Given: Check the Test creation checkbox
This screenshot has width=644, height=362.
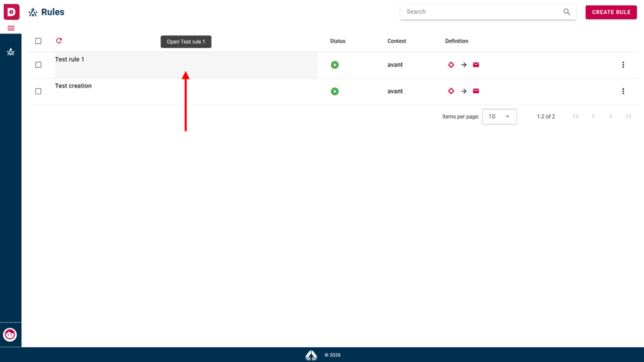Looking at the screenshot, I should coord(38,91).
